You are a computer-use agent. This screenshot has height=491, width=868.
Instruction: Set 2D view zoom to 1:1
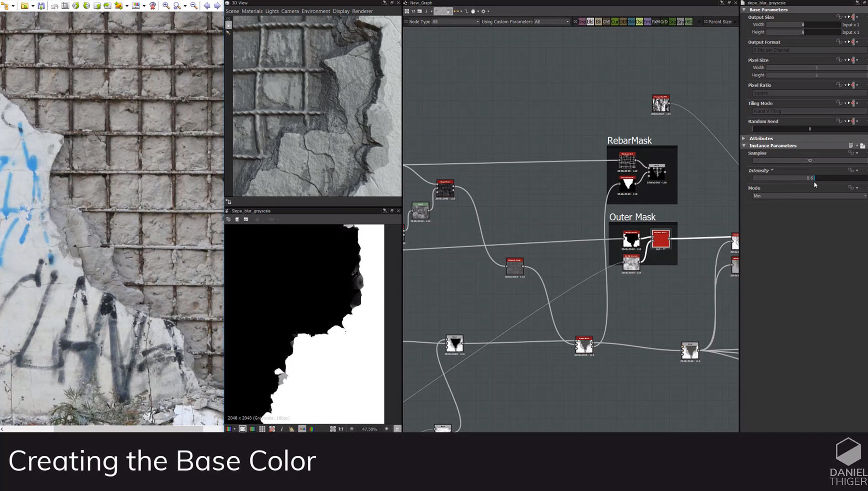tap(341, 429)
